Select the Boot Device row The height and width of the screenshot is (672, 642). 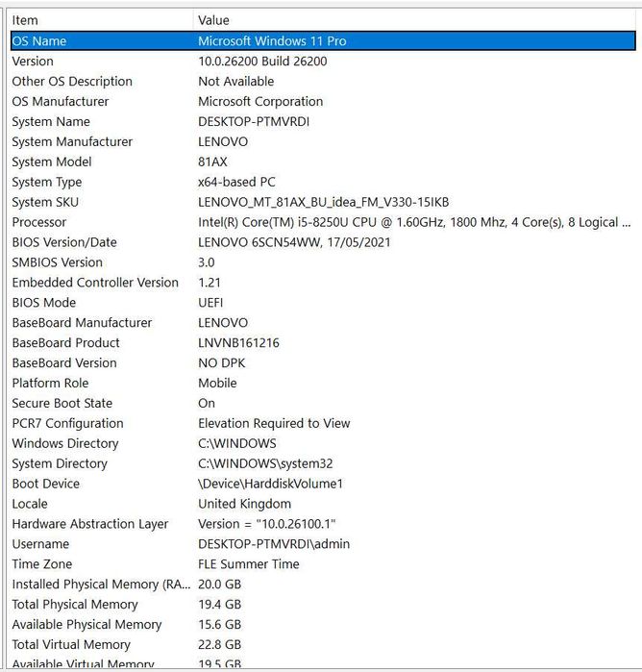click(323, 484)
